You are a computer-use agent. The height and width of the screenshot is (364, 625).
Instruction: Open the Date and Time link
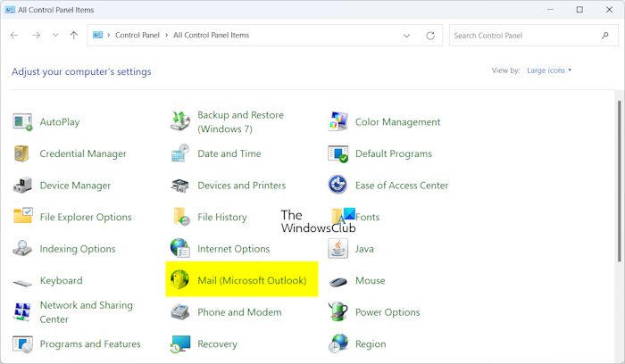229,153
